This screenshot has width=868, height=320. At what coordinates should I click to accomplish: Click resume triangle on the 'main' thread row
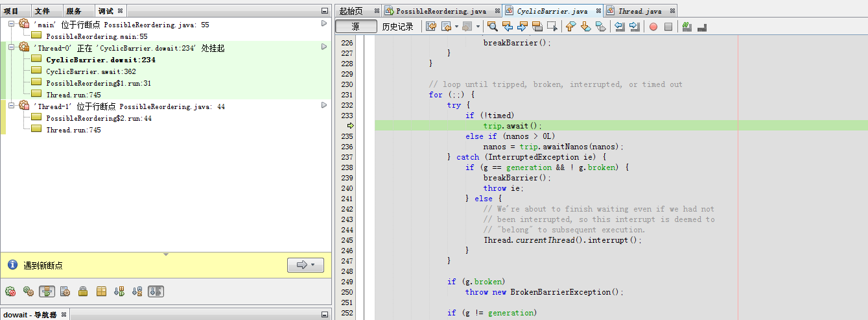click(324, 23)
